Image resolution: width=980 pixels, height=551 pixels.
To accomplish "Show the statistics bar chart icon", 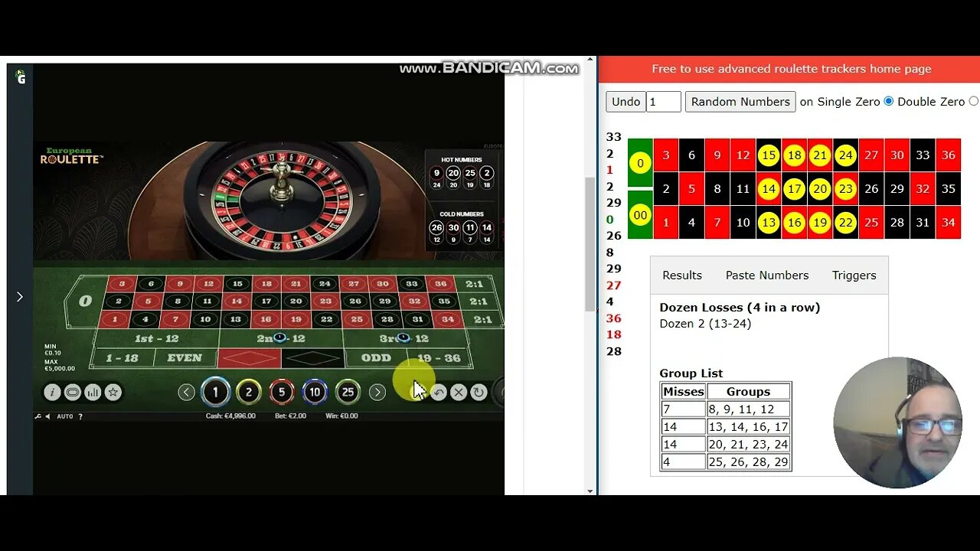I will tap(93, 393).
